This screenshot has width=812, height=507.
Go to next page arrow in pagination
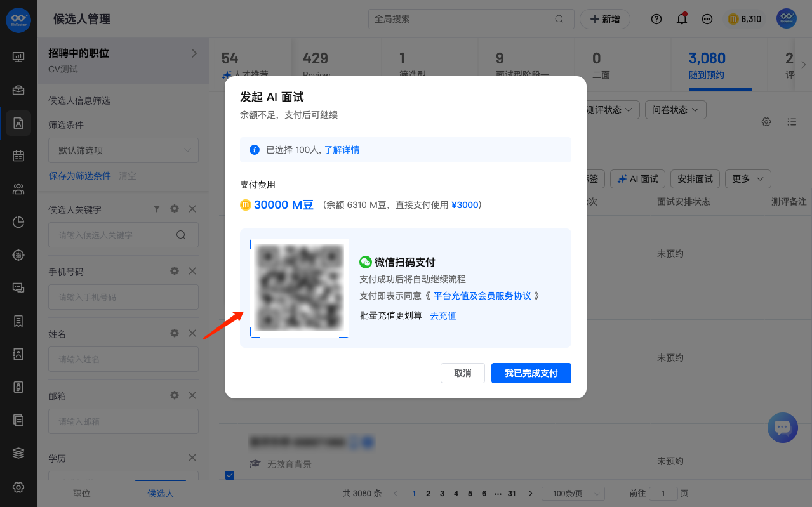(530, 494)
